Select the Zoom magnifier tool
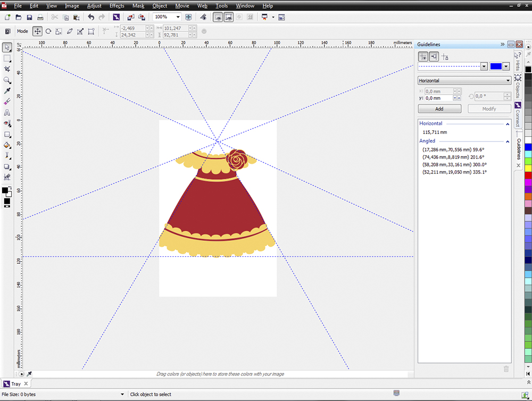532x401 pixels. click(x=7, y=80)
